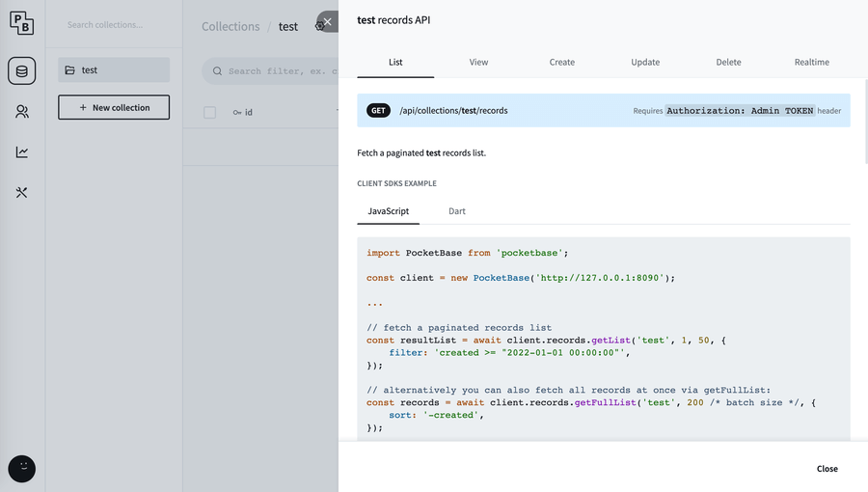
Task: Click the admin avatar smiley icon
Action: [22, 469]
